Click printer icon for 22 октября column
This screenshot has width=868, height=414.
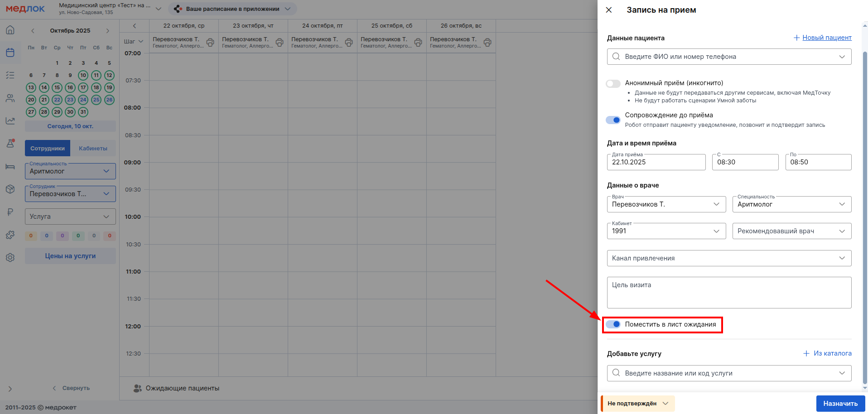pos(210,43)
